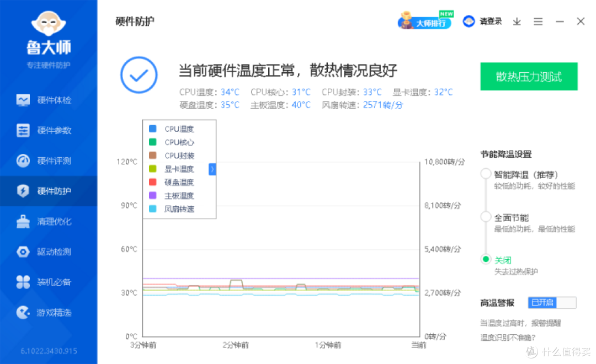Click the 游戏精选 pac-man icon
Viewport: 596px width, 364px height.
(23, 312)
